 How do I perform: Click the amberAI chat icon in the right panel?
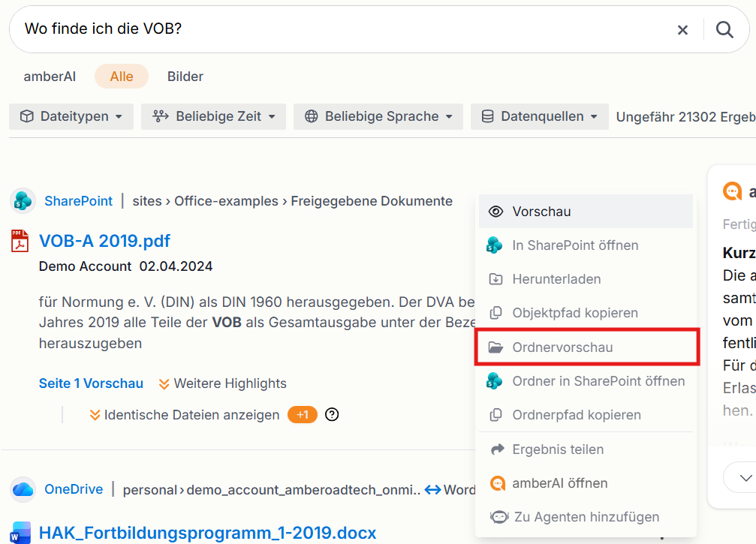coord(733,191)
